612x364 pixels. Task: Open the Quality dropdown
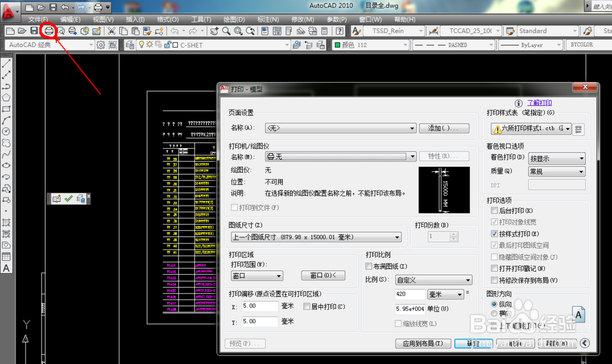coord(557,171)
